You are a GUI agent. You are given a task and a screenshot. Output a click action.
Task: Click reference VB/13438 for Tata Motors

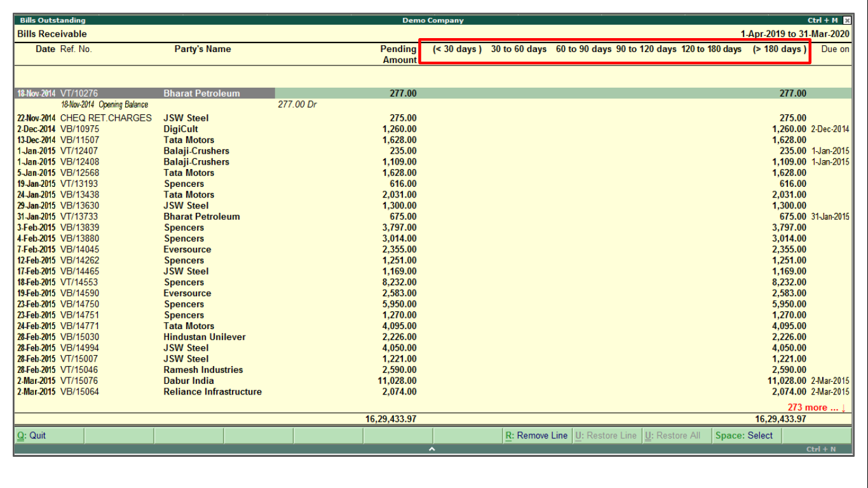(79, 195)
